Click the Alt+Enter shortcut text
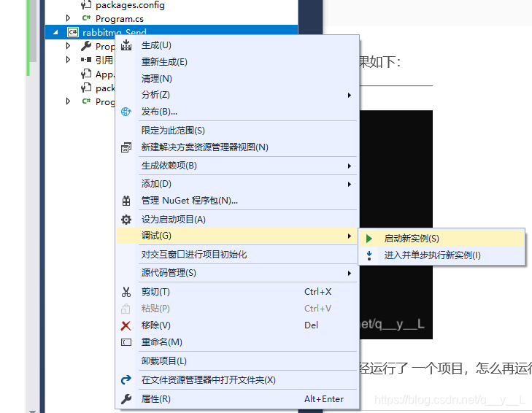Image resolution: width=532 pixels, height=413 pixels. tap(324, 398)
